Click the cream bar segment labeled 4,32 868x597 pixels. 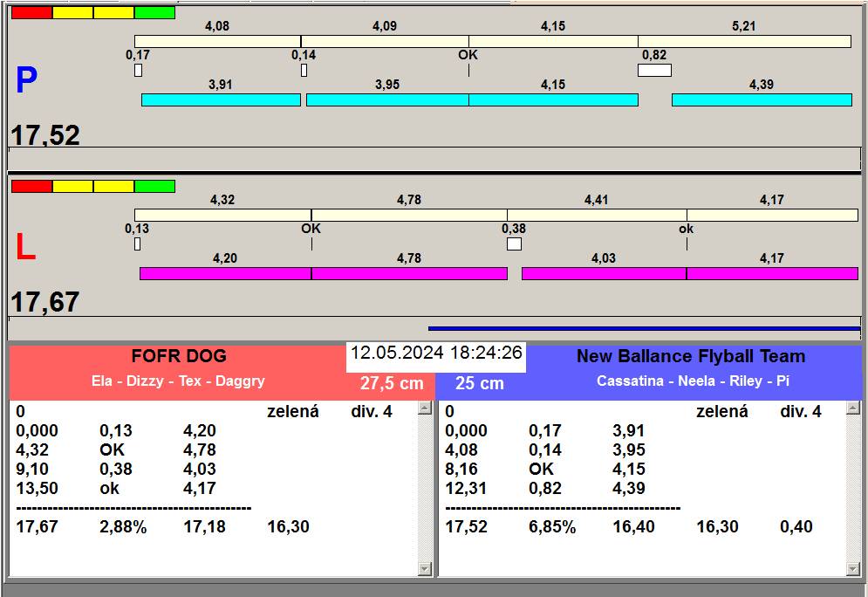tap(222, 215)
